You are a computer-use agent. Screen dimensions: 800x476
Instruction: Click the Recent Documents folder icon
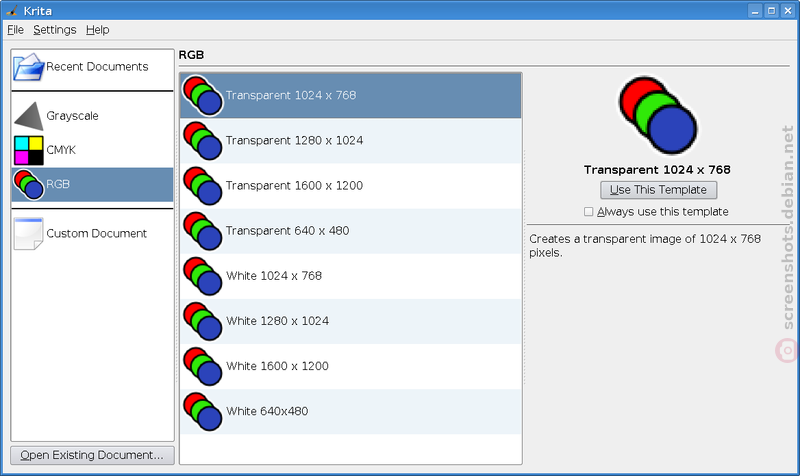(29, 67)
